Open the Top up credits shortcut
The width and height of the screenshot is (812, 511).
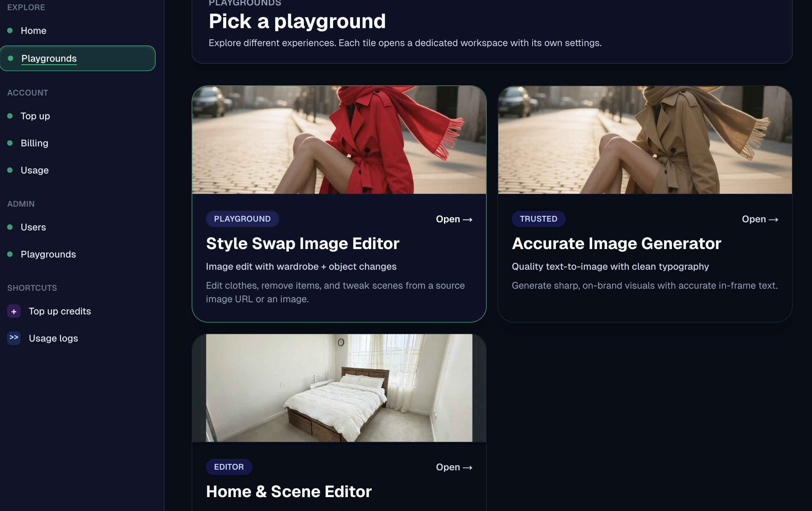(60, 311)
